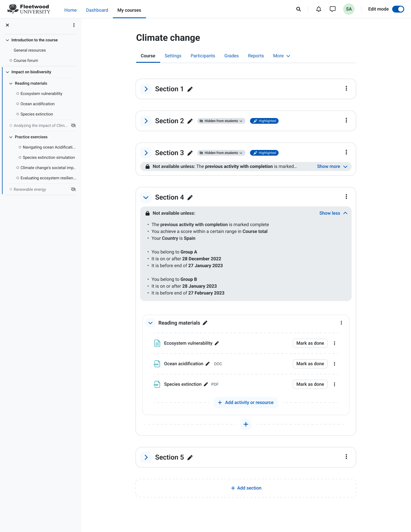The width and height of the screenshot is (411, 532).
Task: Toggle Section 3 Highlighted badge
Action: [264, 153]
